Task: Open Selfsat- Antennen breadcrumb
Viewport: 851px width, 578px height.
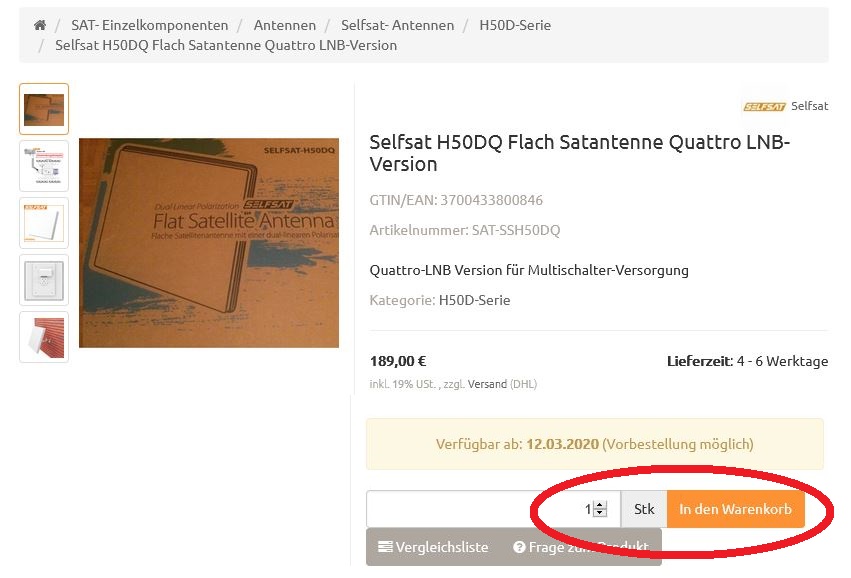Action: tap(397, 25)
